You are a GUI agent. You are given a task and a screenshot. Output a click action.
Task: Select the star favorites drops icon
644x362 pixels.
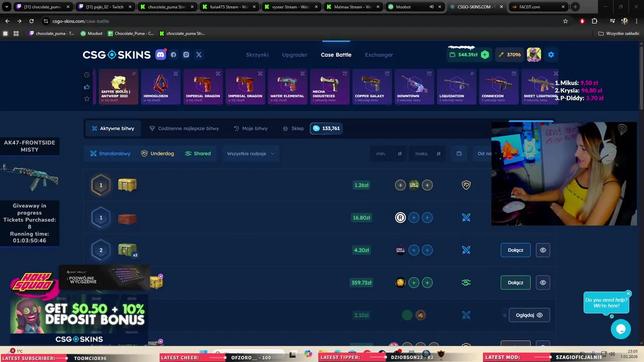tap(87, 99)
